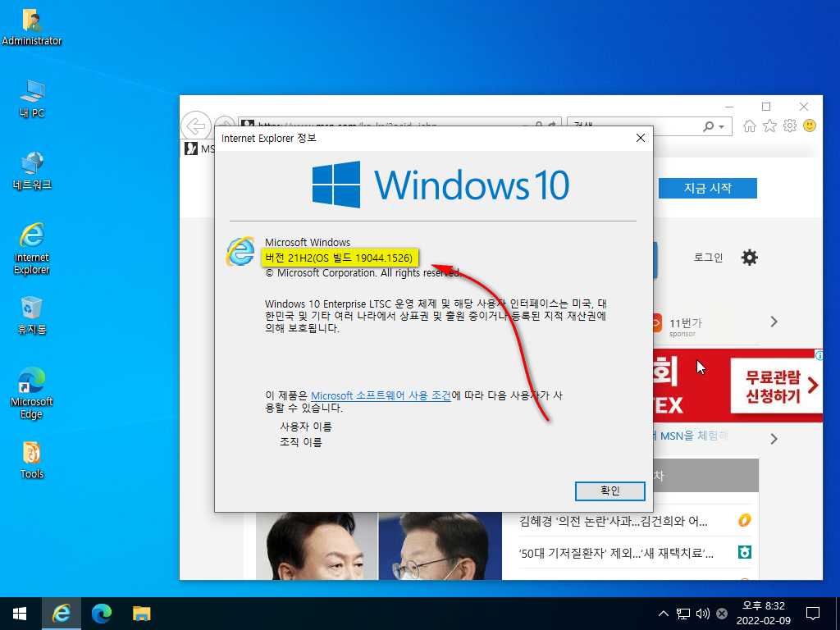This screenshot has width=840, height=630.
Task: Open the notification center icon
Action: coord(813,614)
